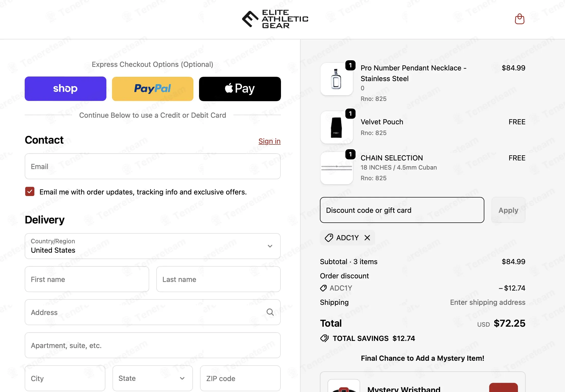Uncheck email order updates and offers checkbox
Screen dimensions: 565x392
point(30,191)
